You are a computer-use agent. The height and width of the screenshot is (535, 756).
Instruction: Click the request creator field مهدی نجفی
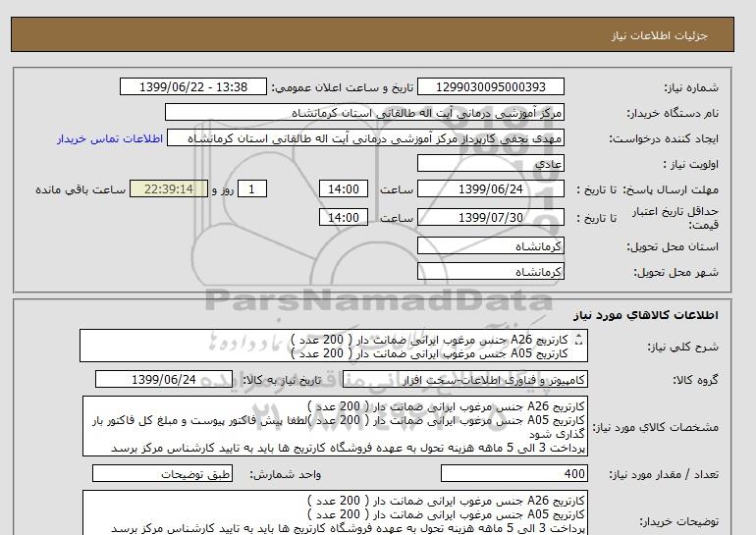pos(365,138)
